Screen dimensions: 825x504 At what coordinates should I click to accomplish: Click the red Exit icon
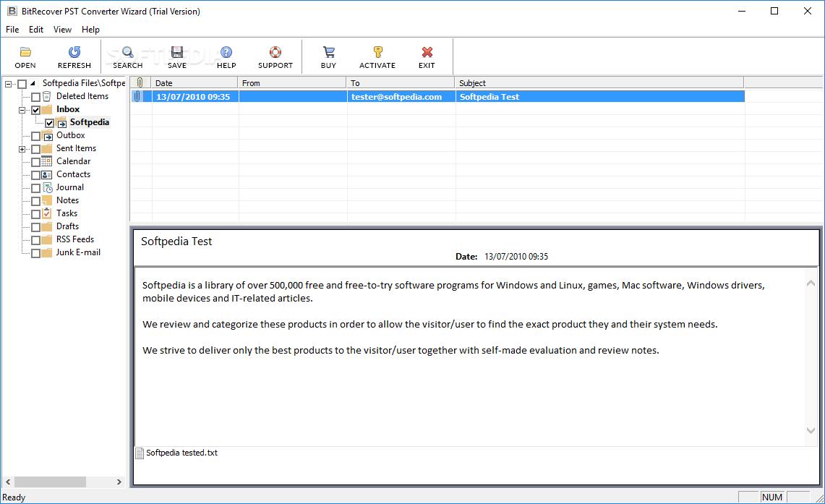(x=427, y=52)
